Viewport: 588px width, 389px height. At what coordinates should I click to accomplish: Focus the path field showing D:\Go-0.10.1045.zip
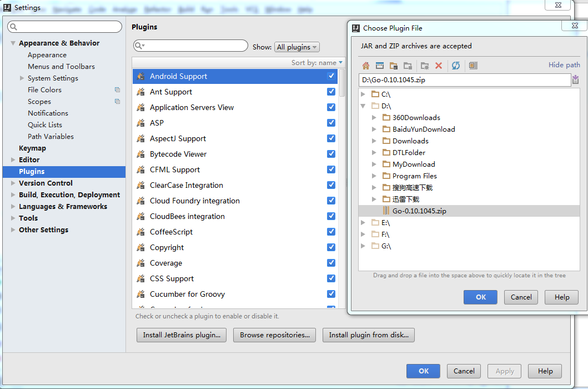click(465, 80)
